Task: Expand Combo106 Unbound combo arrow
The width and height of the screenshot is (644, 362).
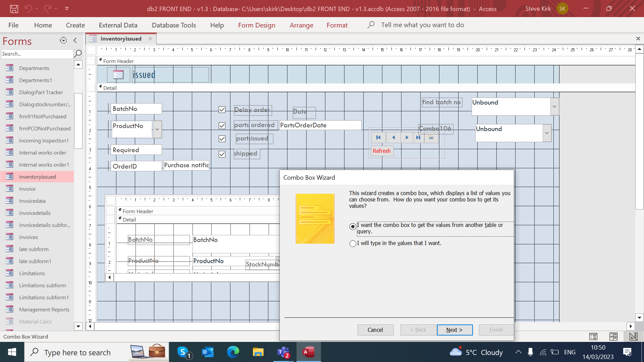Action: (547, 133)
